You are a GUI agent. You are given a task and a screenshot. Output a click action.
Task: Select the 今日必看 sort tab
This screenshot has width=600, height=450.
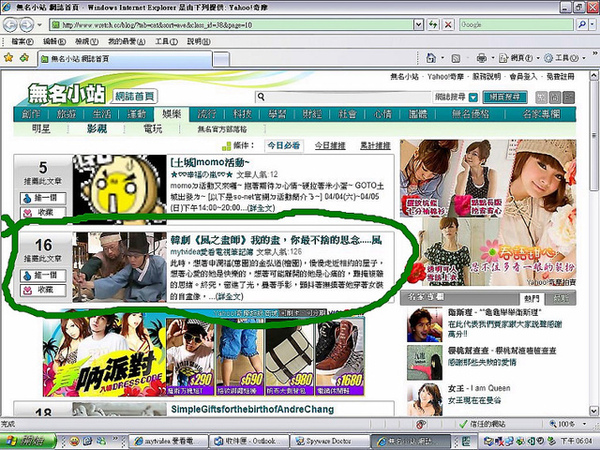(284, 146)
